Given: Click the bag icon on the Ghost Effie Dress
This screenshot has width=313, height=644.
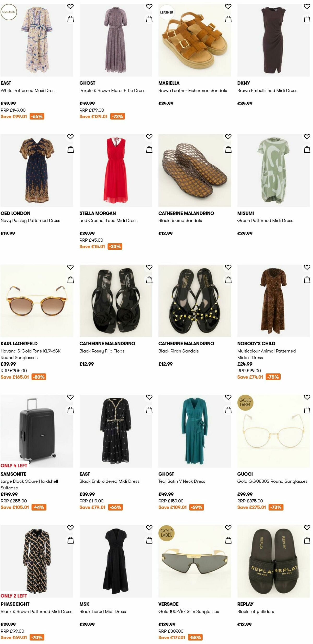Looking at the screenshot, I should point(149,19).
